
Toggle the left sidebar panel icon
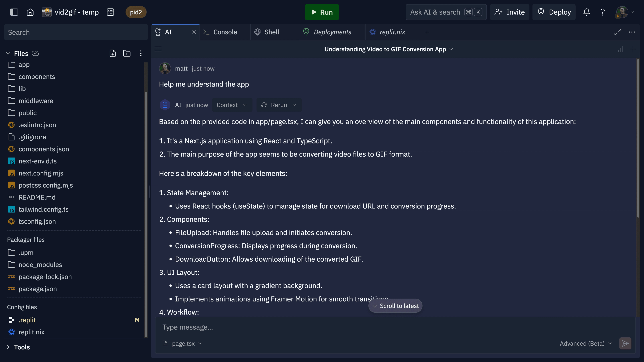(14, 12)
